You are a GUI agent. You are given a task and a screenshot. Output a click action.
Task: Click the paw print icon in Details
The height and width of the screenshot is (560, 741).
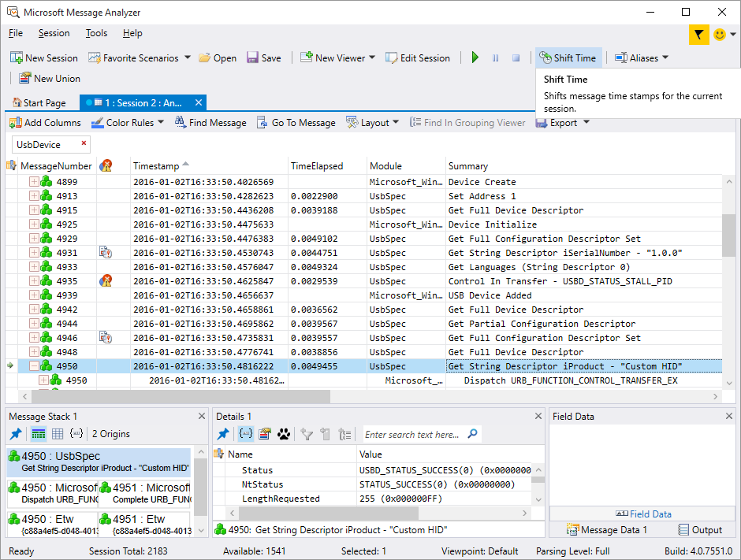point(284,434)
